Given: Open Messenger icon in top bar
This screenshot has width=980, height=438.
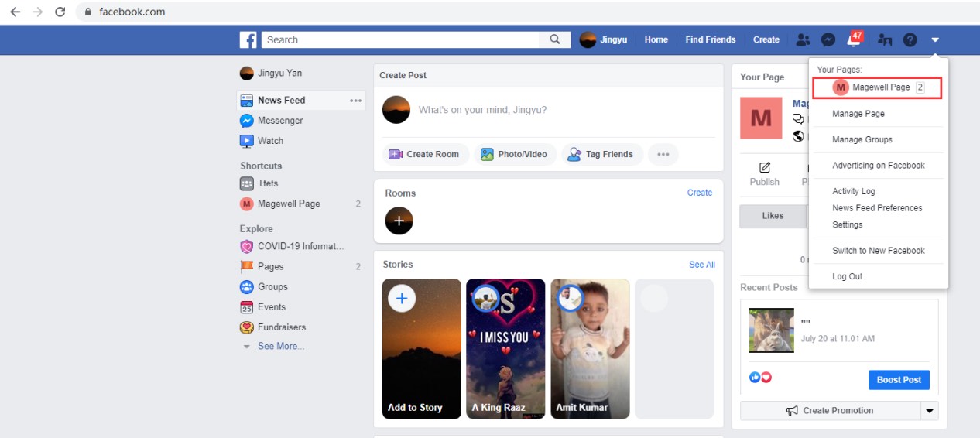Looking at the screenshot, I should click(828, 39).
